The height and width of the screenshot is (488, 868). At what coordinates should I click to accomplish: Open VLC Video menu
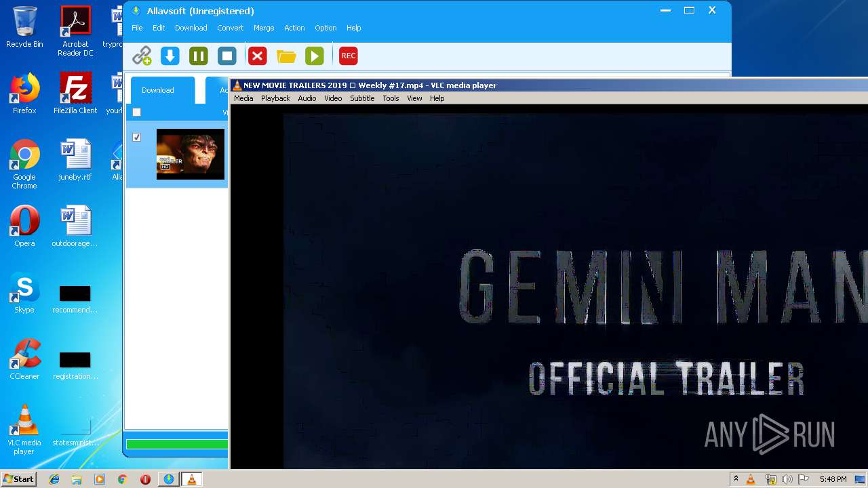click(x=333, y=98)
